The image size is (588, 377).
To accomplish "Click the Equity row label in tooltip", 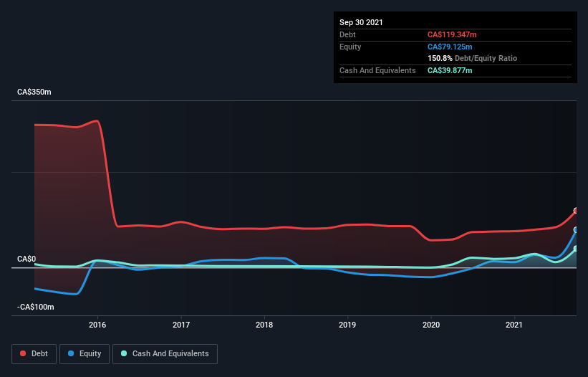I will pyautogui.click(x=350, y=47).
